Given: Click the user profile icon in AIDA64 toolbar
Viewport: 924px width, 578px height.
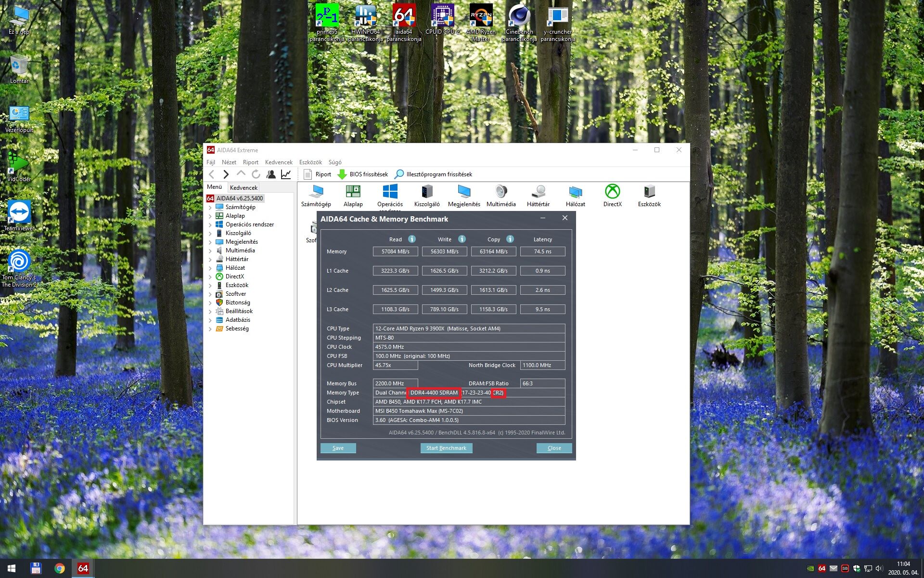Looking at the screenshot, I should (x=271, y=174).
